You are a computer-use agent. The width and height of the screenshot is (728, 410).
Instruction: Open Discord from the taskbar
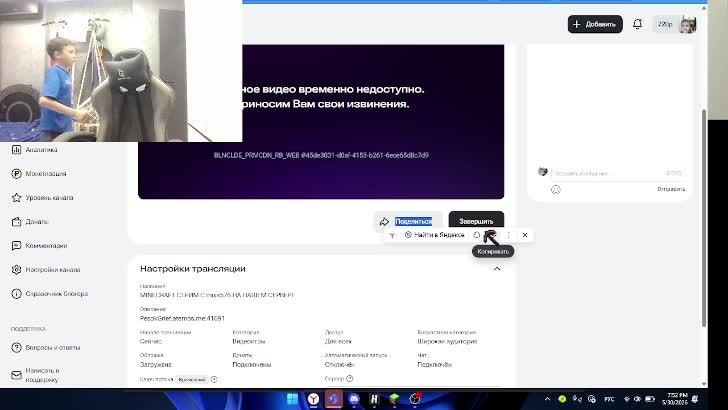354,399
